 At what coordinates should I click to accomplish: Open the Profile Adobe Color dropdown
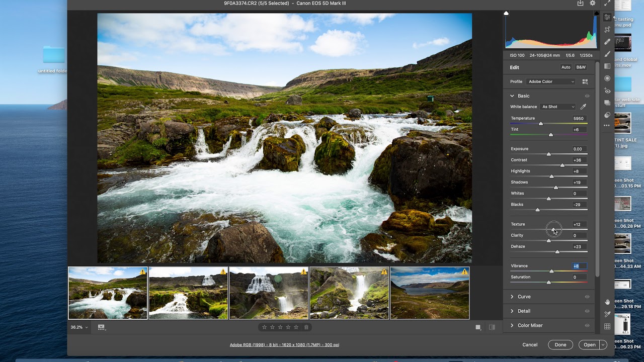(551, 81)
